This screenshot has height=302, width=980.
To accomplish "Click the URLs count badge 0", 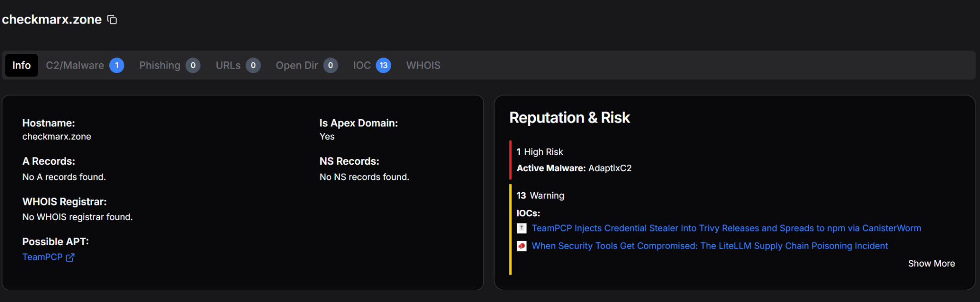I will coord(253,65).
